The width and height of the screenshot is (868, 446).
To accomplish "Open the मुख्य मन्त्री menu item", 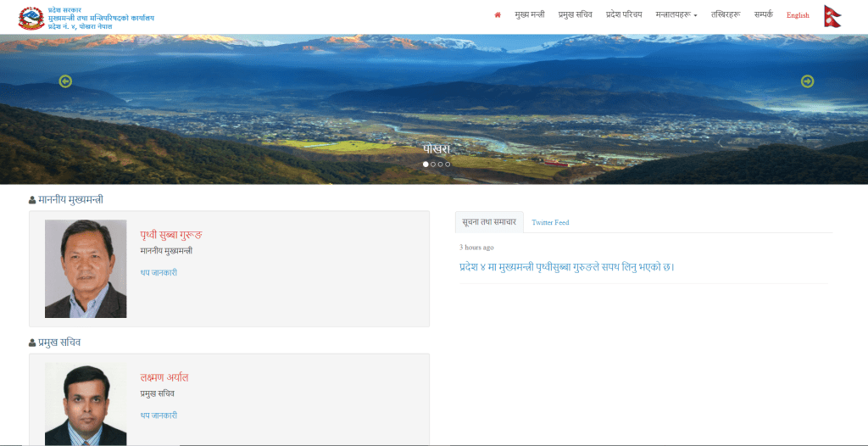I will click(529, 15).
